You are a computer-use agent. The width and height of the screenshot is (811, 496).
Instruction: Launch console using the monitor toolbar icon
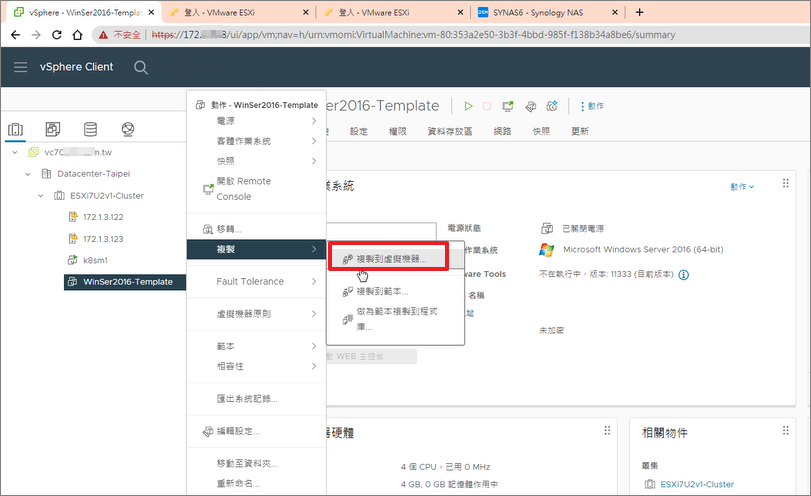[508, 106]
